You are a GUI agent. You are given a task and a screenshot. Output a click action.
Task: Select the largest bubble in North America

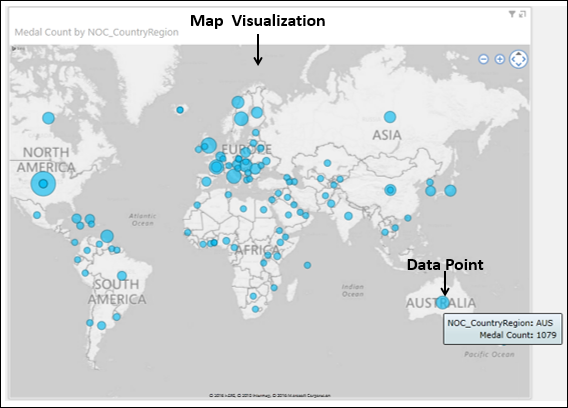click(43, 184)
